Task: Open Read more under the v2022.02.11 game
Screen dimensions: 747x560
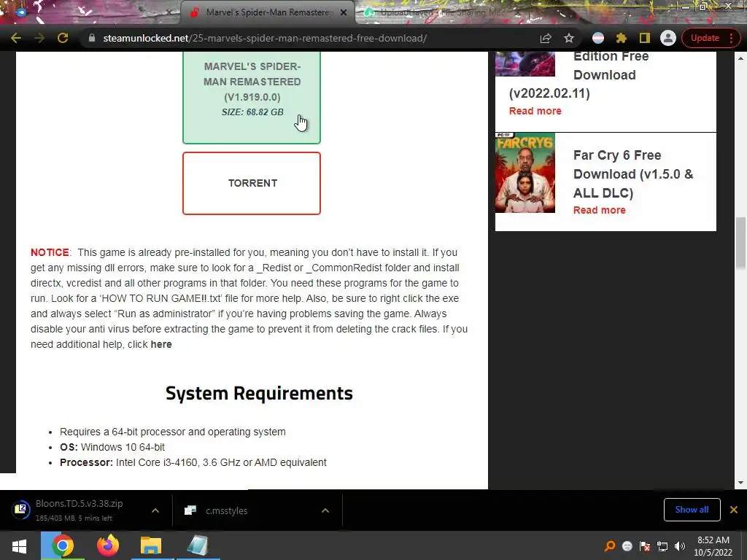Action: click(535, 111)
